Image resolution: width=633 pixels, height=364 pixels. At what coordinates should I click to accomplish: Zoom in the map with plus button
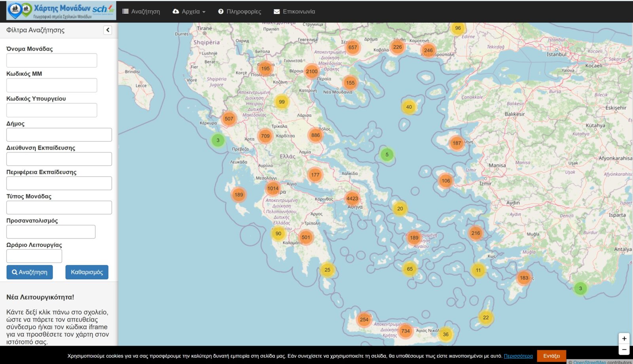point(624,339)
